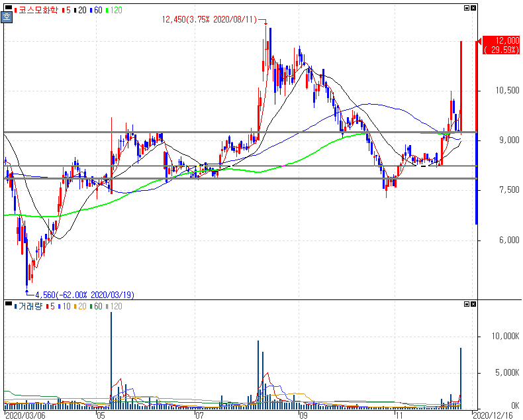Click the blue 호 quote button
523x420 pixels.
pos(7,17)
